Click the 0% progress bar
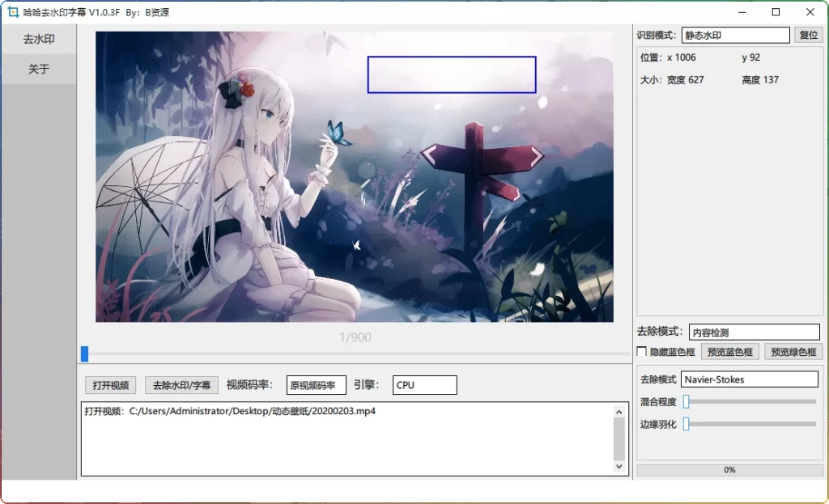 pyautogui.click(x=729, y=470)
